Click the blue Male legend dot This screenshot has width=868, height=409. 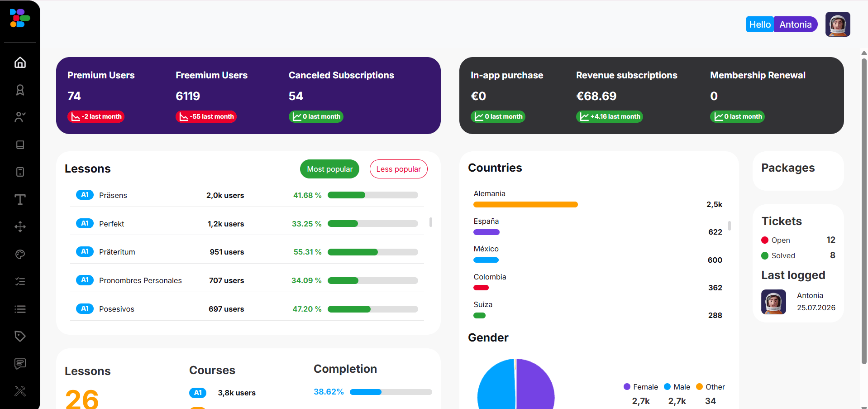pyautogui.click(x=667, y=386)
